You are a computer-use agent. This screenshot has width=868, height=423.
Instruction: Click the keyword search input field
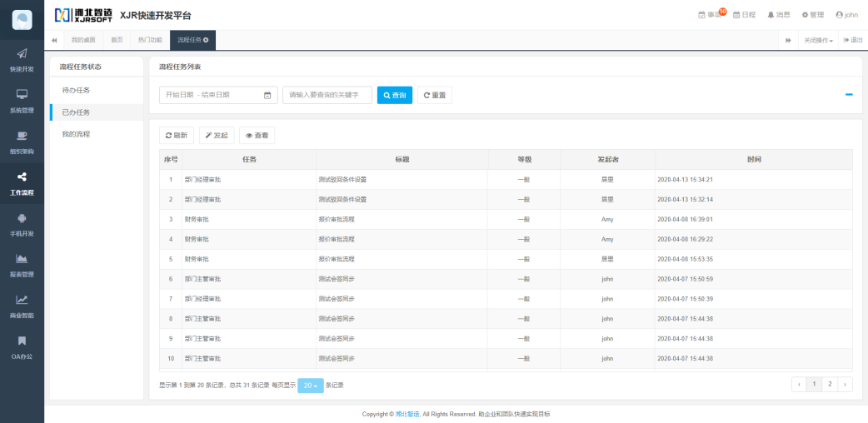[327, 95]
